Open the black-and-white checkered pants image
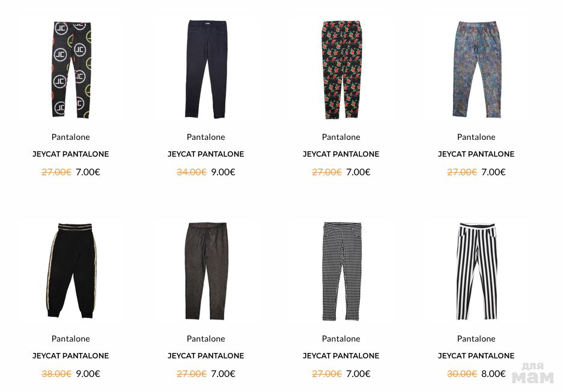The image size is (563, 392). tap(341, 270)
